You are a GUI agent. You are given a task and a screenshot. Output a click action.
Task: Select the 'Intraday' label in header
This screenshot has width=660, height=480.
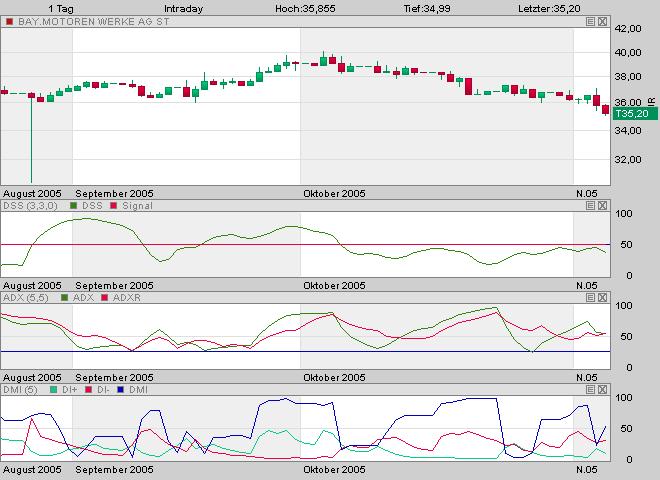click(x=184, y=9)
